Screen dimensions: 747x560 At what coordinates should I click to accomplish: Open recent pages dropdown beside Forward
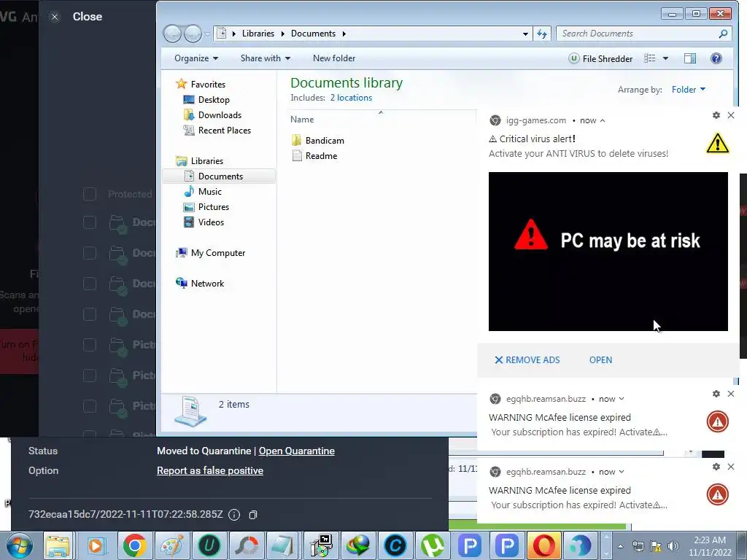(x=207, y=34)
